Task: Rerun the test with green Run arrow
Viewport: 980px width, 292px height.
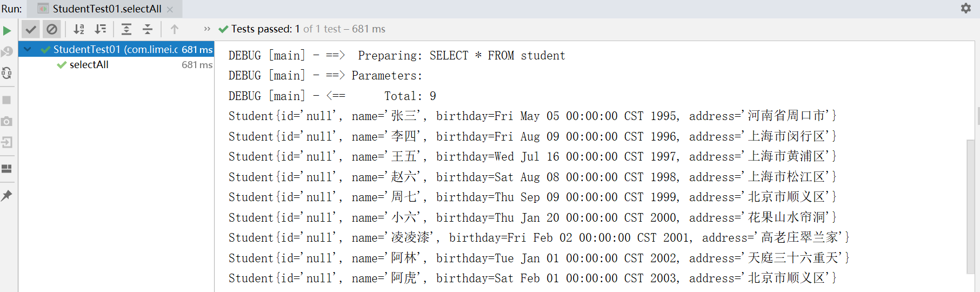Action: tap(7, 31)
